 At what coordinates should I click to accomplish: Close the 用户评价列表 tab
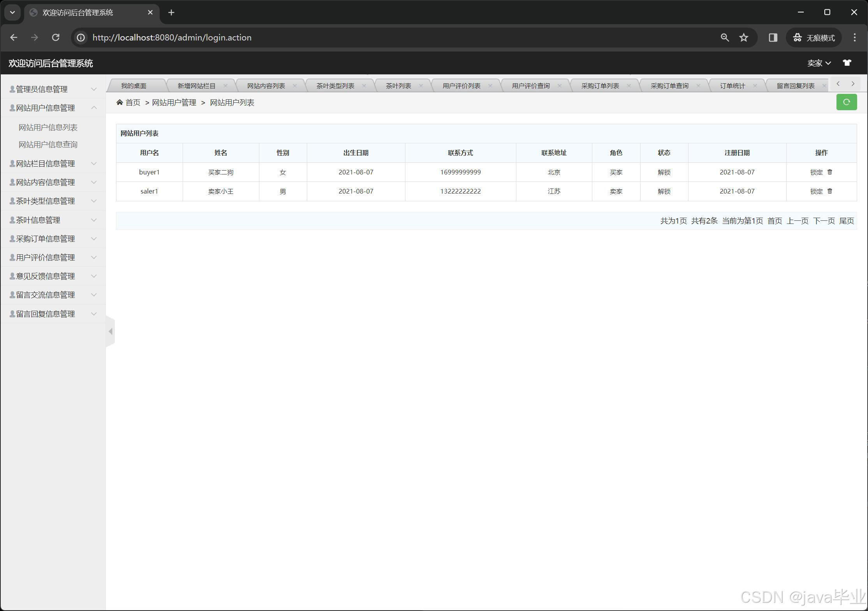coord(490,86)
